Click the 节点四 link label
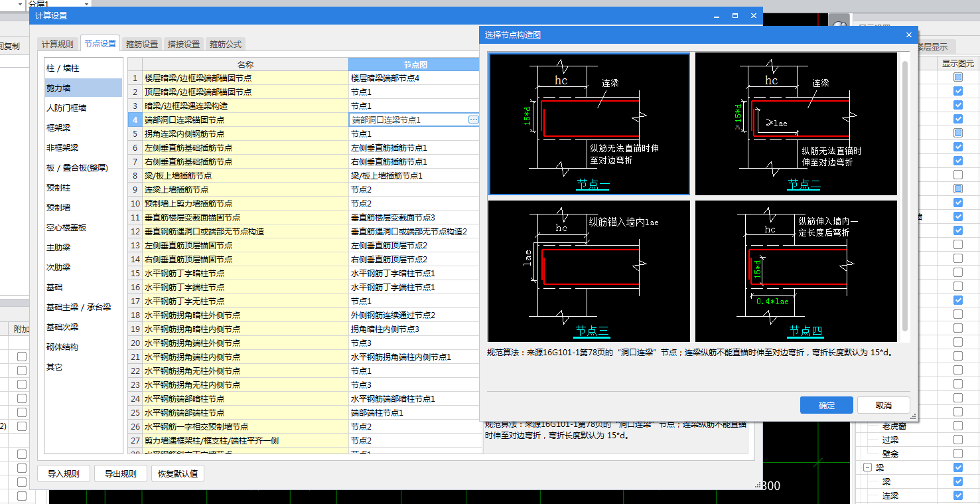The width and height of the screenshot is (980, 504). (805, 331)
